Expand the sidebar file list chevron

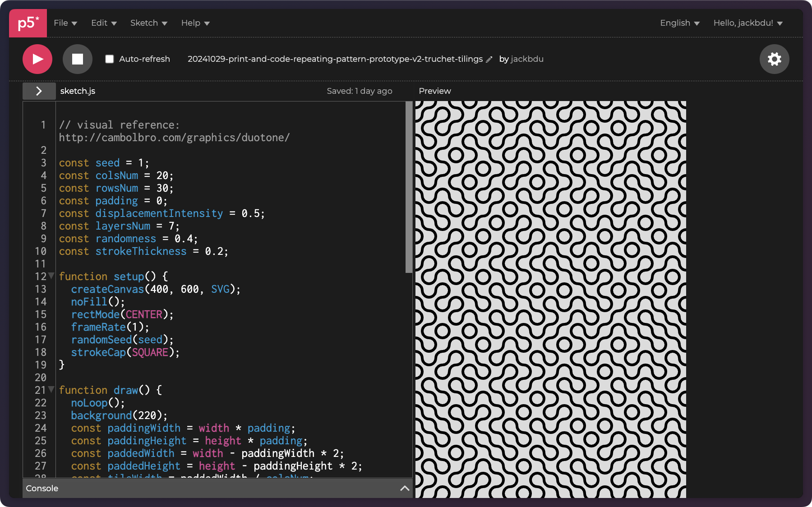pos(39,91)
